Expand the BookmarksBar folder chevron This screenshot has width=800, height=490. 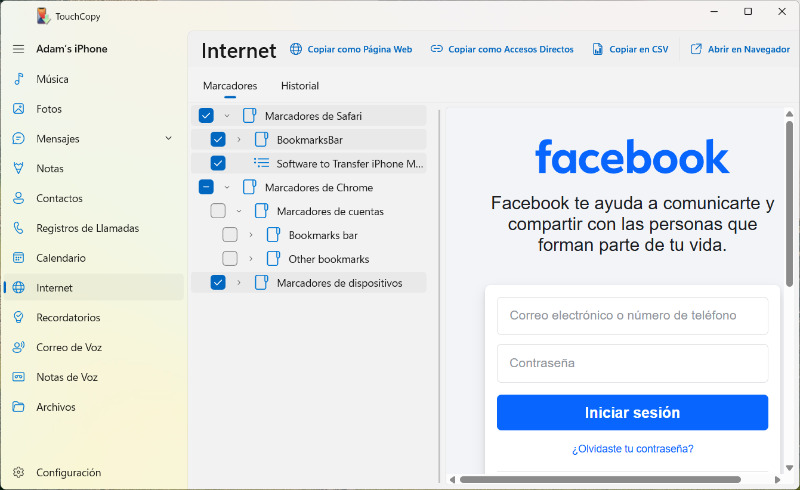point(239,139)
